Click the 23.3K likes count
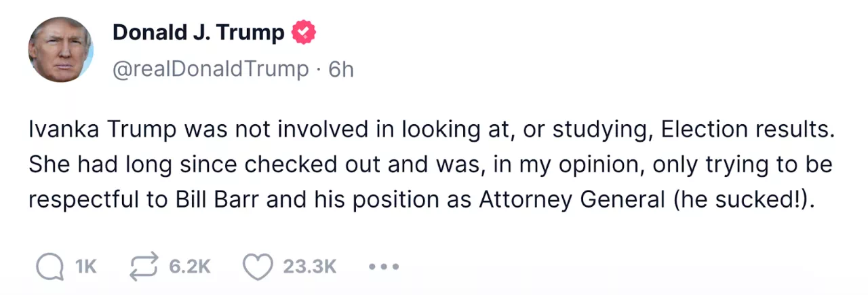The width and height of the screenshot is (868, 295). 310,267
